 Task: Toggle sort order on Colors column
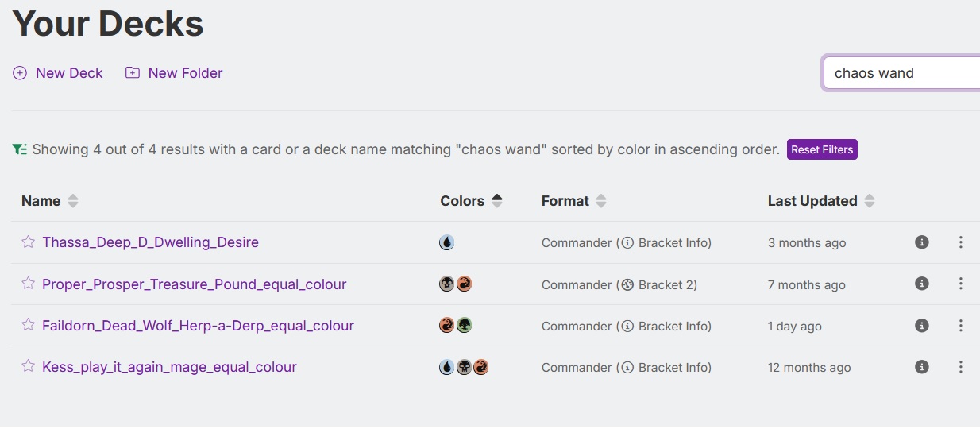point(497,201)
